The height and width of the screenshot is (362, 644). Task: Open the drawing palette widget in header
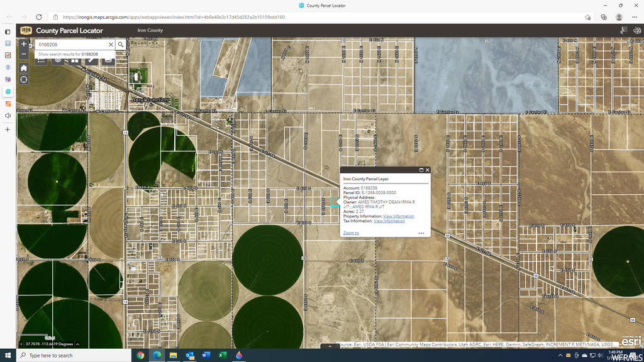(x=637, y=30)
